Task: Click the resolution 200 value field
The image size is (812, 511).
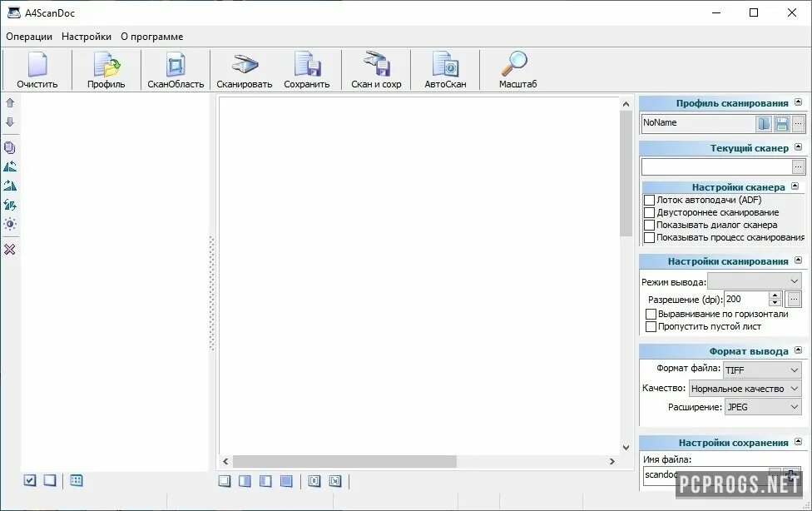Action: click(x=747, y=299)
